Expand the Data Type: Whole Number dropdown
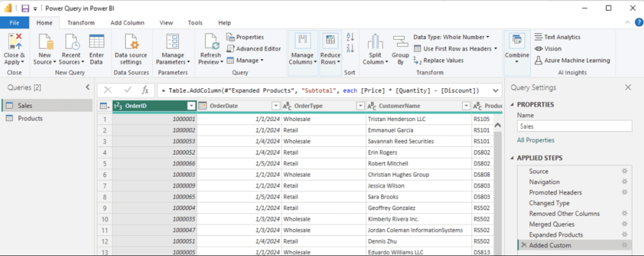 click(x=451, y=37)
